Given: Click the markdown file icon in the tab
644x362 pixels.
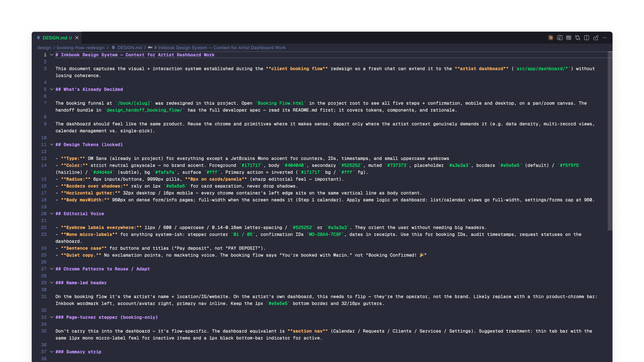Looking at the screenshot, I should tap(38, 38).
